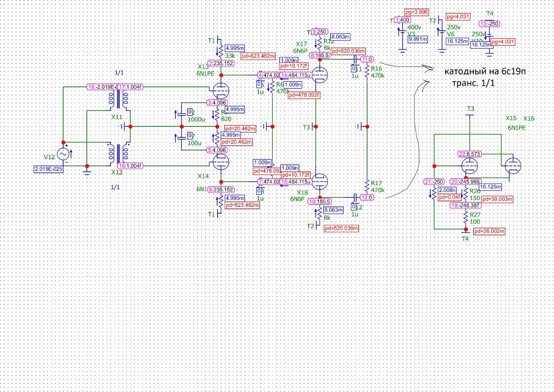
Task: Select resistor R16 470k
Action: 367,72
